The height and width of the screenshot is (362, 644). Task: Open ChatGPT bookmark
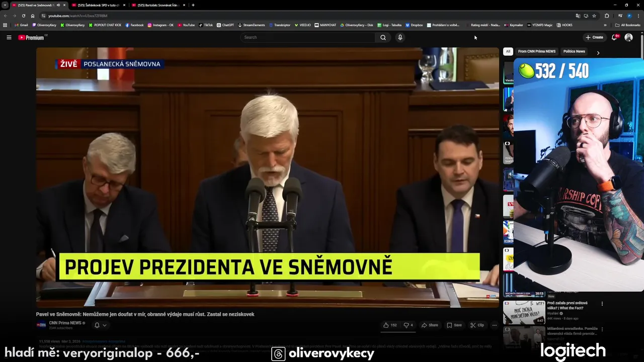225,25
